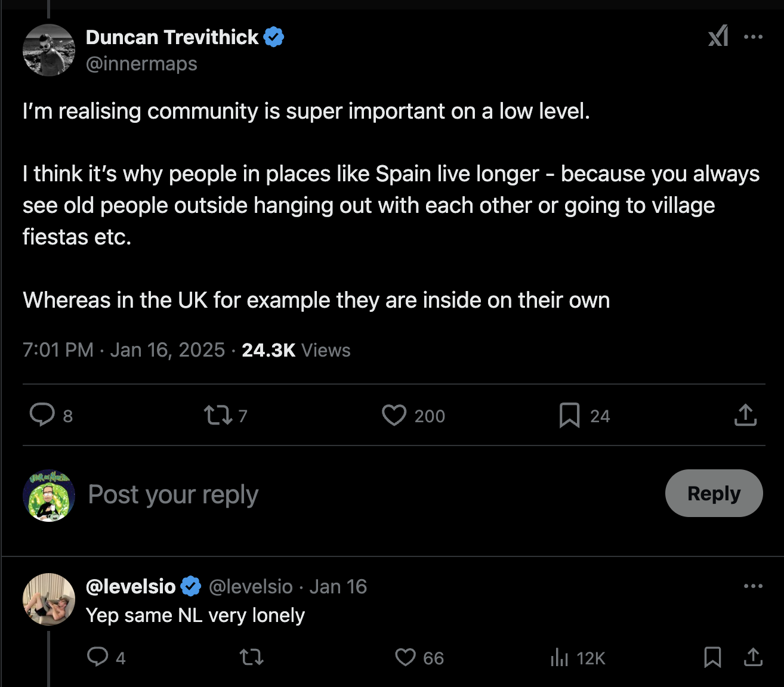Click the Grok icon on Duncan's post

pos(718,36)
